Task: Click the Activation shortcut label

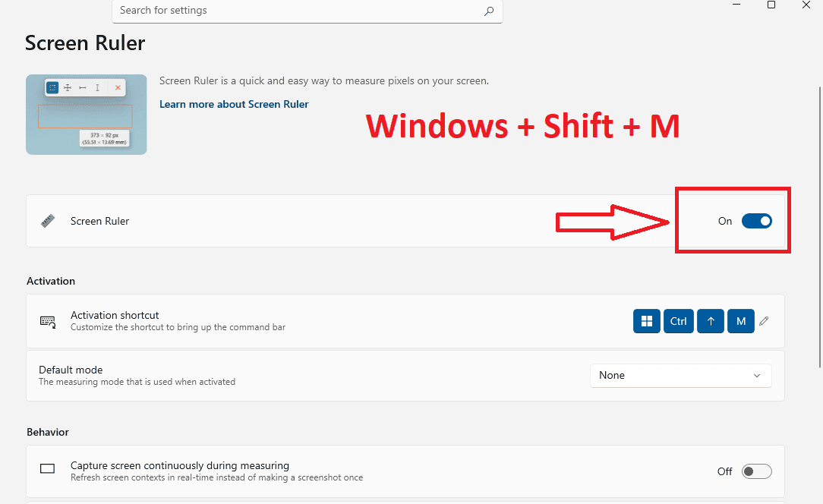Action: click(115, 315)
